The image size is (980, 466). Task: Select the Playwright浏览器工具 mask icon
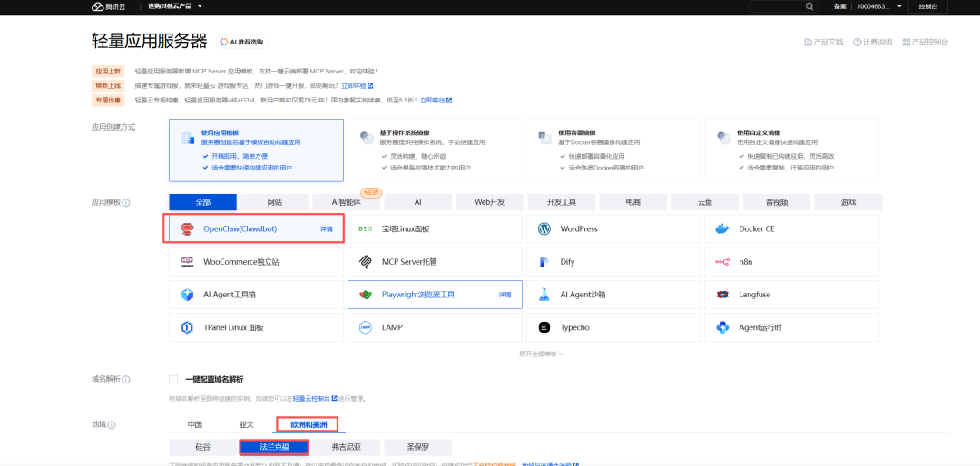[x=366, y=295]
